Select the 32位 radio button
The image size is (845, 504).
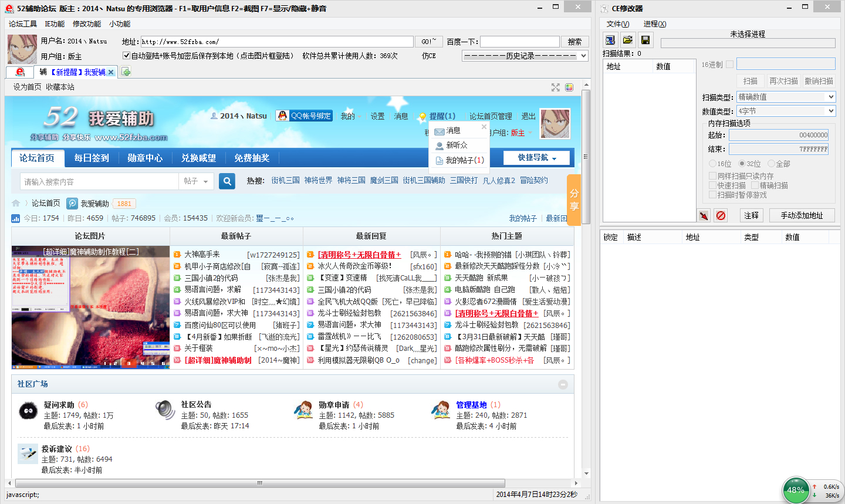click(x=742, y=164)
